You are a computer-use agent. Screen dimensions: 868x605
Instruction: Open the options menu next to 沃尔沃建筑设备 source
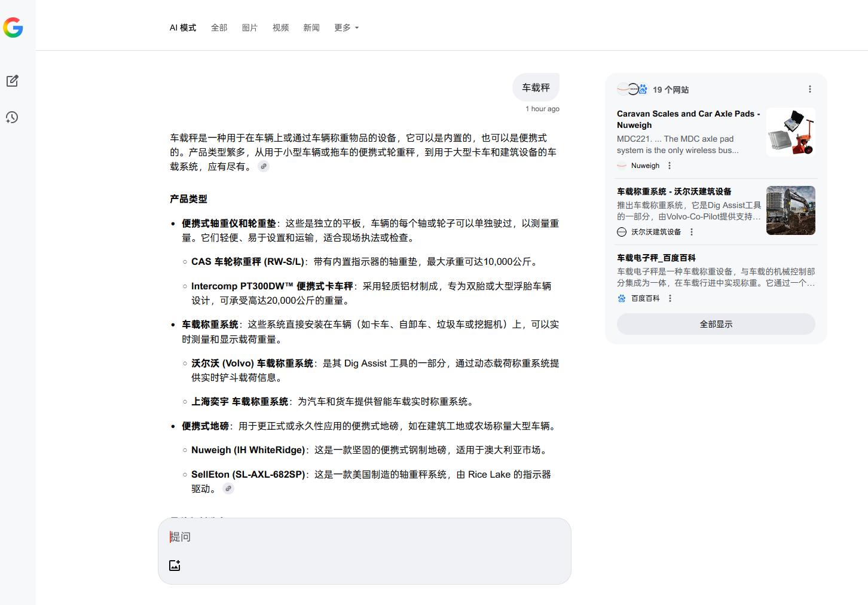692,232
